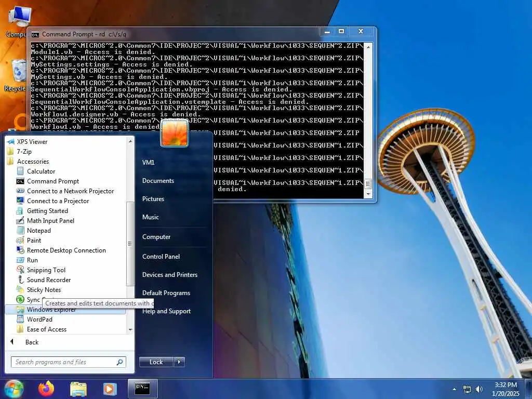Screen dimensions: 532x399
Task: Open Remote Desktop Connection
Action: [x=66, y=250]
